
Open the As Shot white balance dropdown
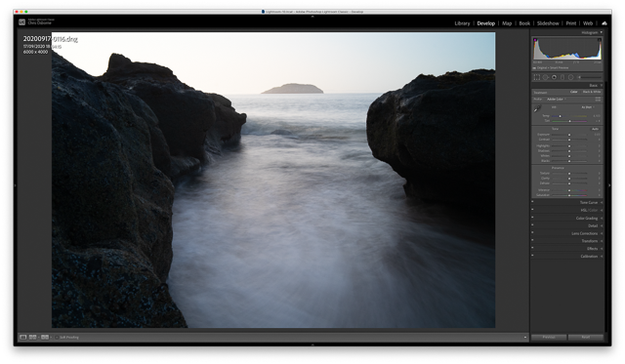coord(588,107)
